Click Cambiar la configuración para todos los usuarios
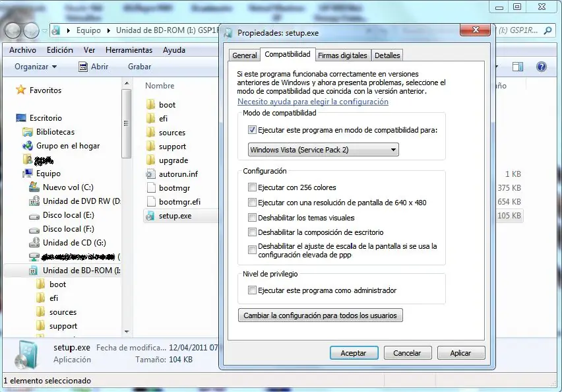The height and width of the screenshot is (392, 562). click(x=321, y=315)
